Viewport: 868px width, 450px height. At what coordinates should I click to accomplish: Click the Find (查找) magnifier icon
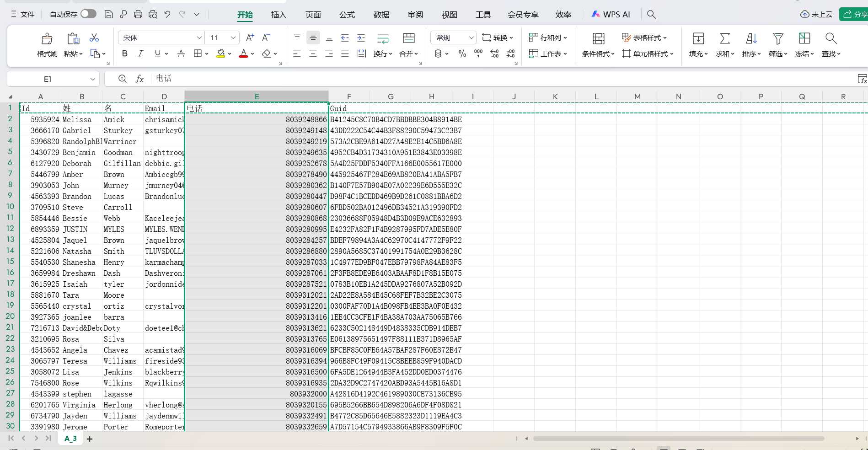click(x=831, y=38)
